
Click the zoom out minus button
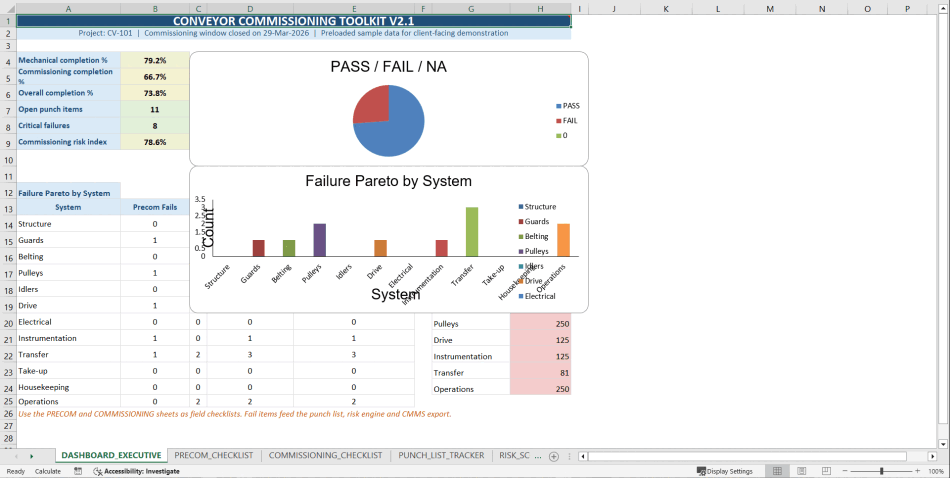(x=843, y=471)
